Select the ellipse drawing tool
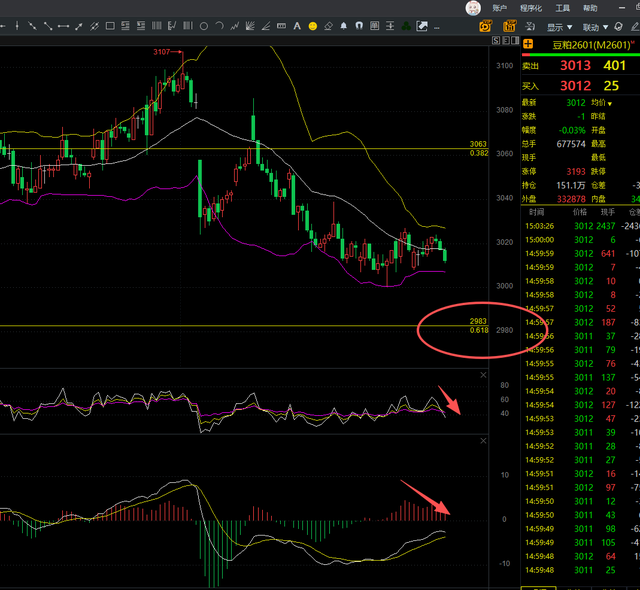Viewport: 640px width, 590px height. [203, 25]
